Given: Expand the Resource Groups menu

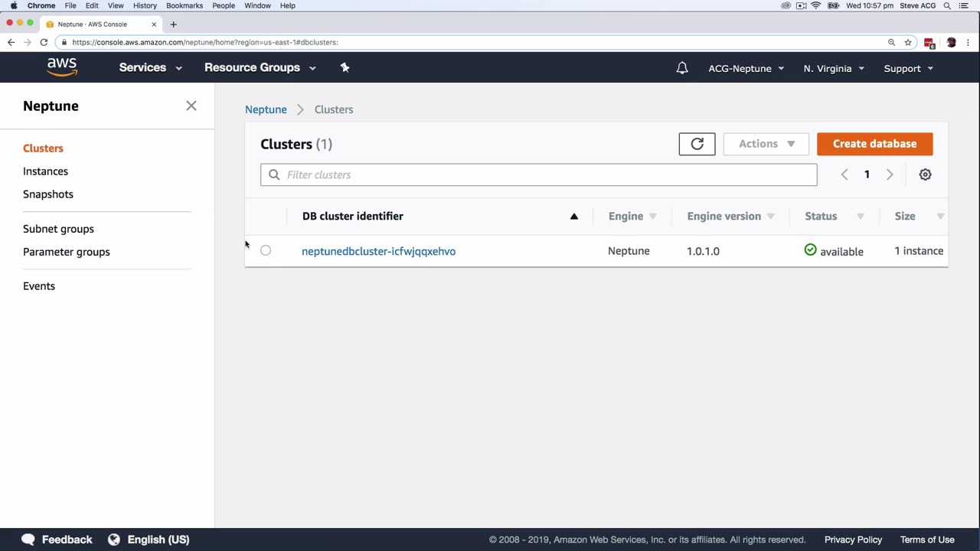Looking at the screenshot, I should point(260,67).
